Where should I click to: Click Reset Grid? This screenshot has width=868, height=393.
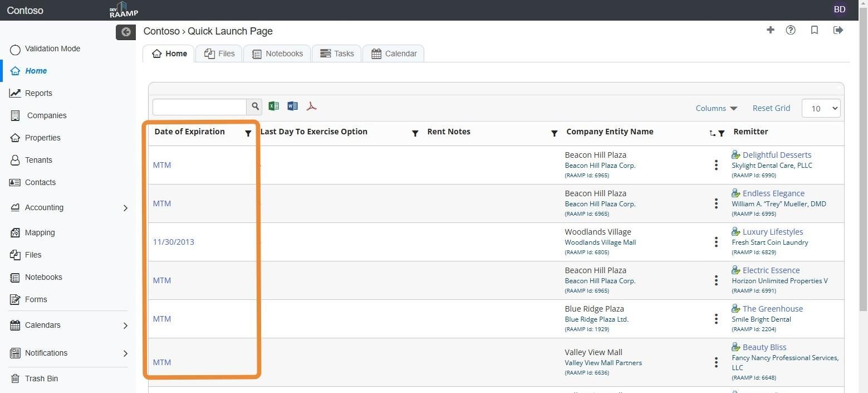[x=771, y=108]
